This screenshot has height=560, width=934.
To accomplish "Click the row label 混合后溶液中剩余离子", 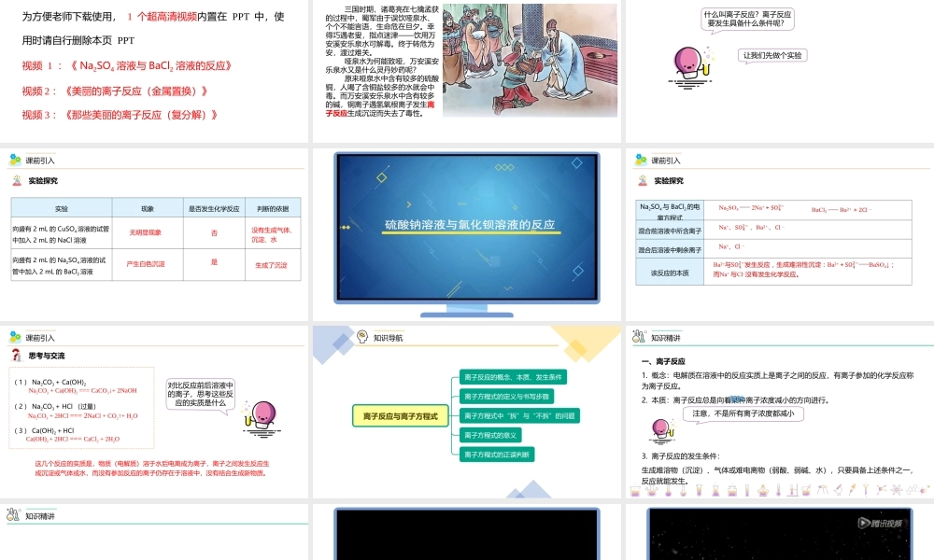I will pyautogui.click(x=670, y=250).
